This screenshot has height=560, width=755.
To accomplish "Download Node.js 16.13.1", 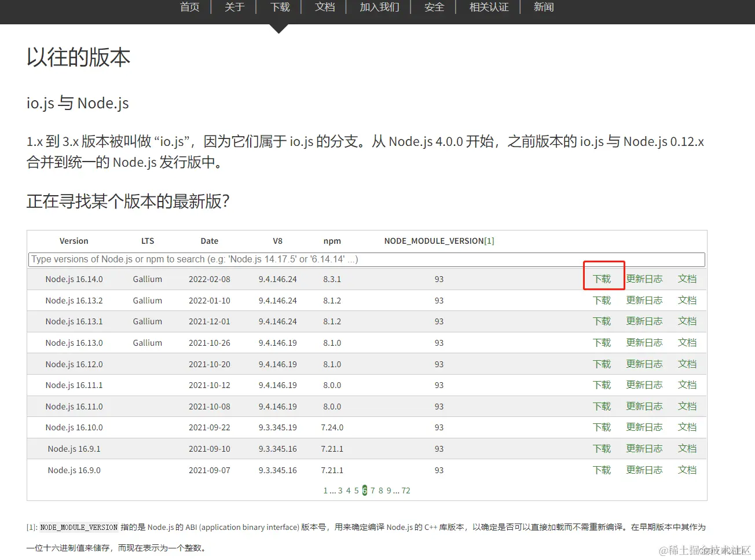I will coord(602,321).
